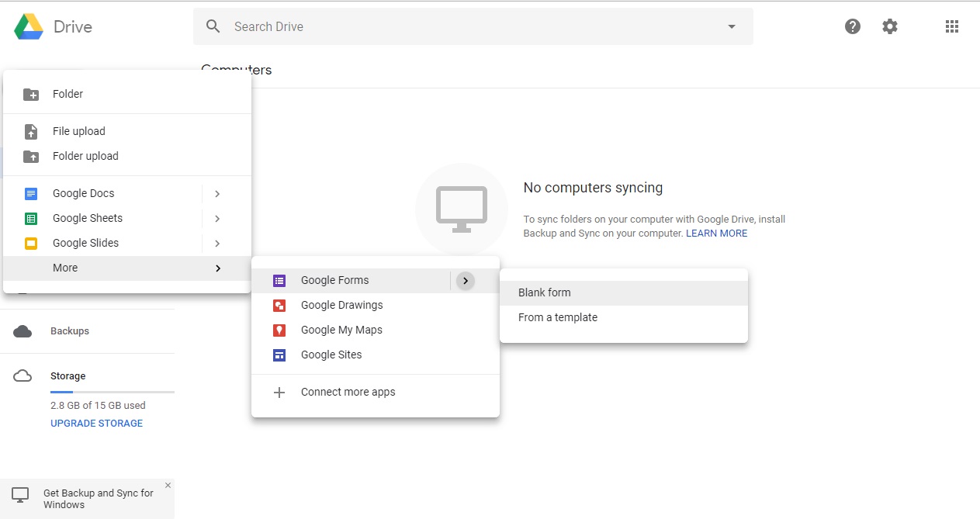Click the green Google Sheets icon

[31, 218]
